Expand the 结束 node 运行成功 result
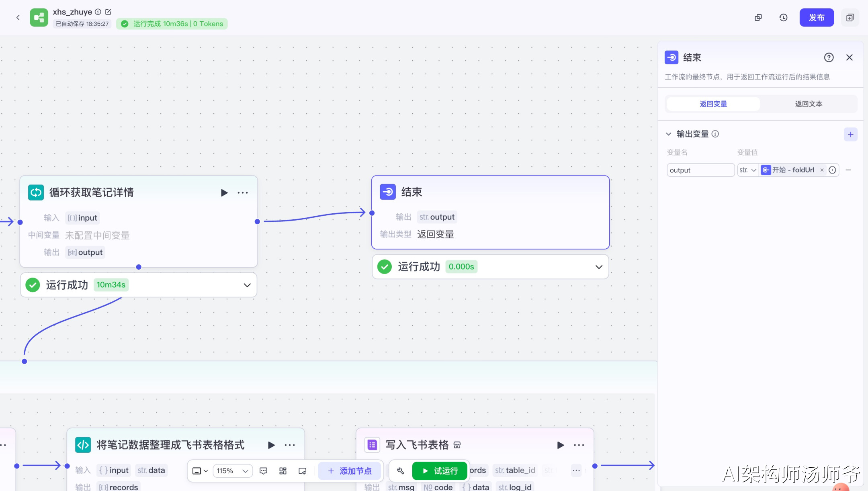 [599, 267]
